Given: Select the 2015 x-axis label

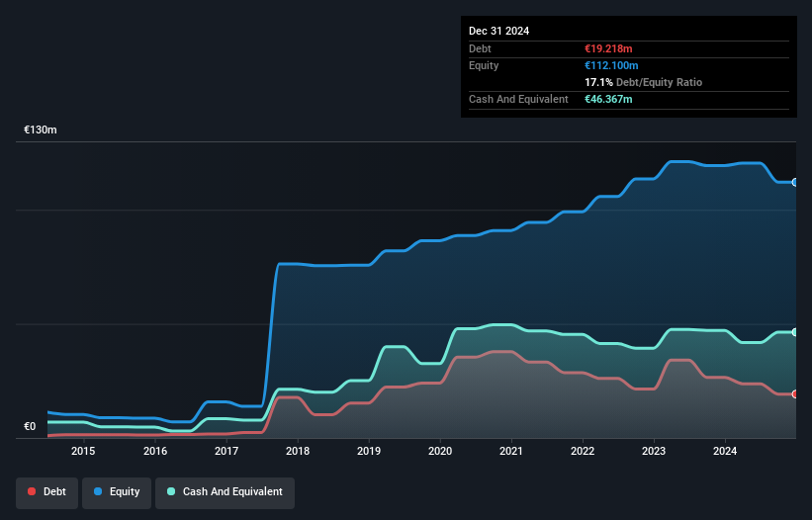Looking at the screenshot, I should coord(83,451).
